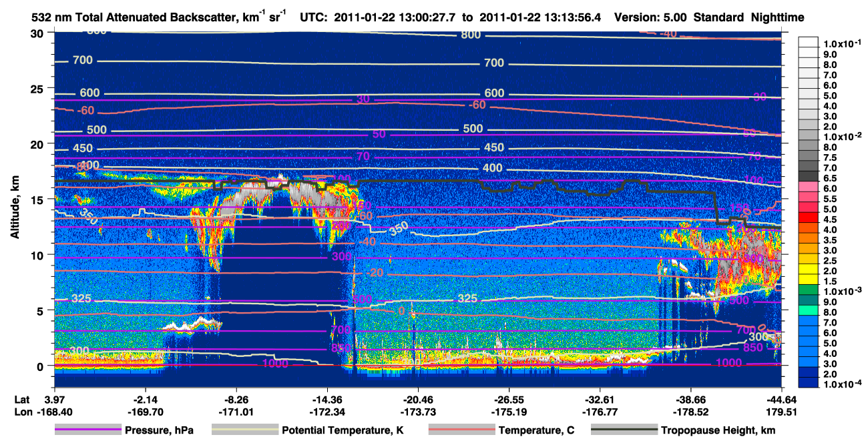Viewport: 868px width, 445px height.
Task: Click the latitude value -44.64
Action: click(782, 398)
